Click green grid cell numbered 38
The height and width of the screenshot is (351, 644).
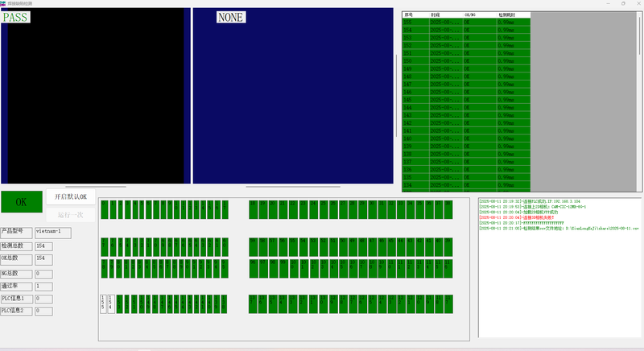pos(448,210)
